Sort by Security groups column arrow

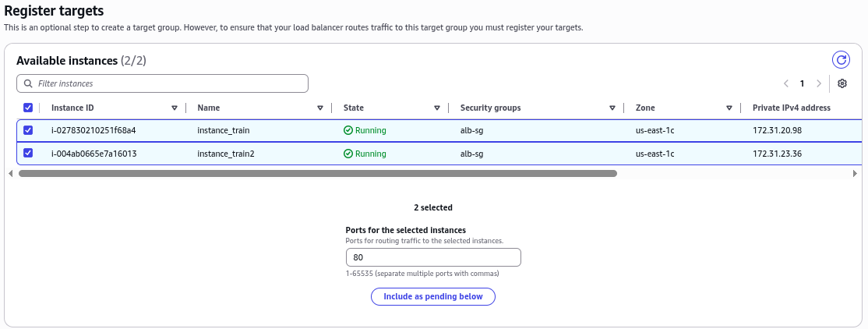(612, 108)
